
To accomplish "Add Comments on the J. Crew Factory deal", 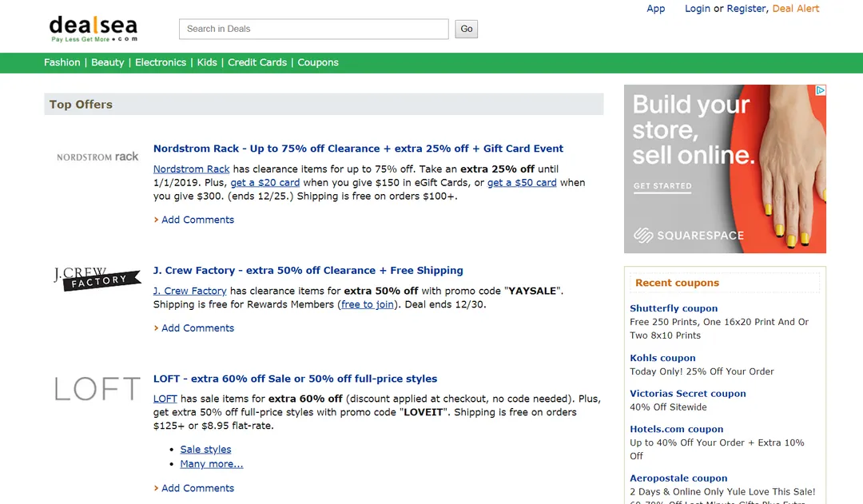I will click(x=197, y=328).
